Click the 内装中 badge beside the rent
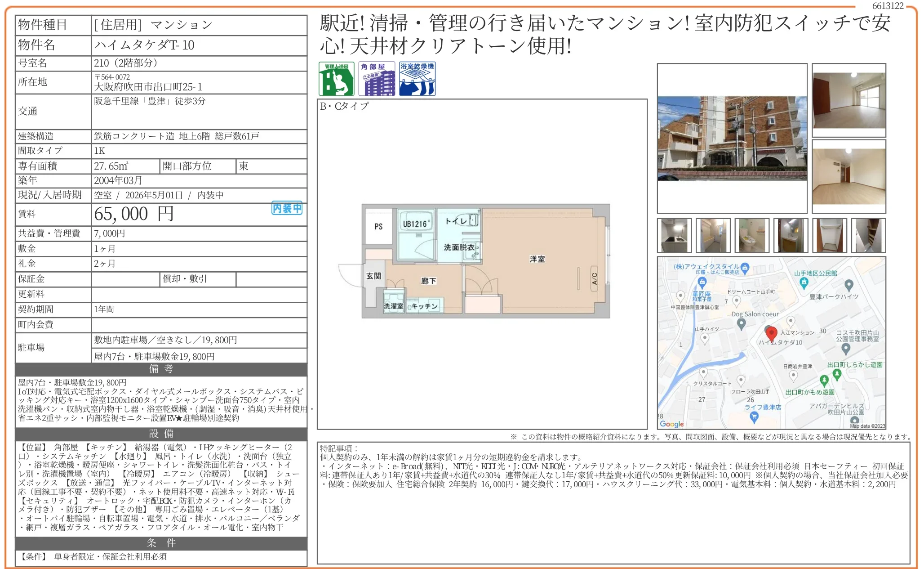This screenshot has height=569, width=924. click(x=287, y=208)
